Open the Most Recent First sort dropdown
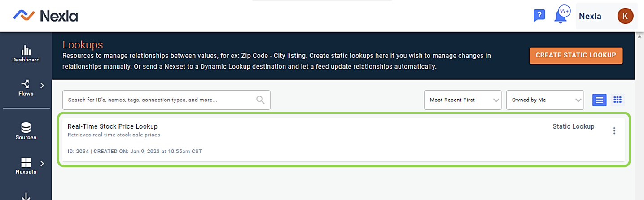Viewport: 644px width, 200px height. 463,100
